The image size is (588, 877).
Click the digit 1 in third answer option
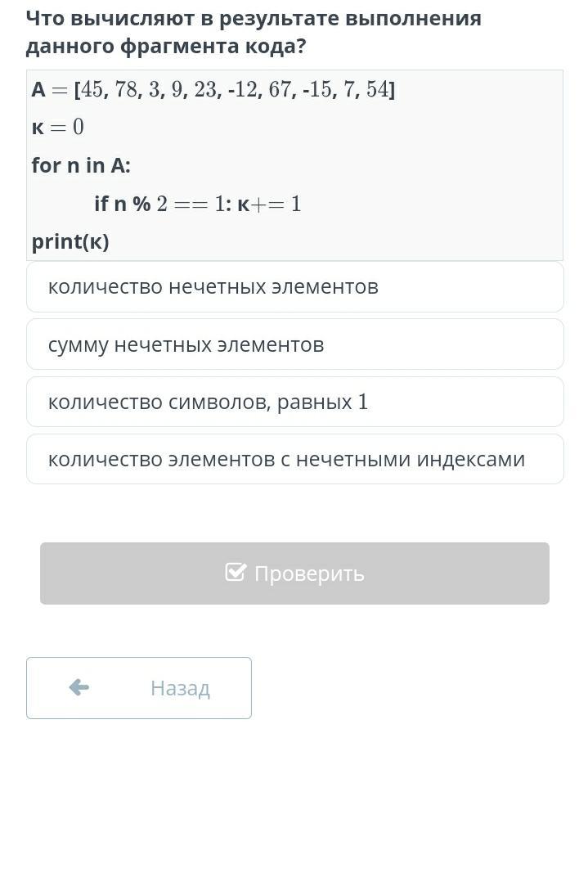click(363, 403)
